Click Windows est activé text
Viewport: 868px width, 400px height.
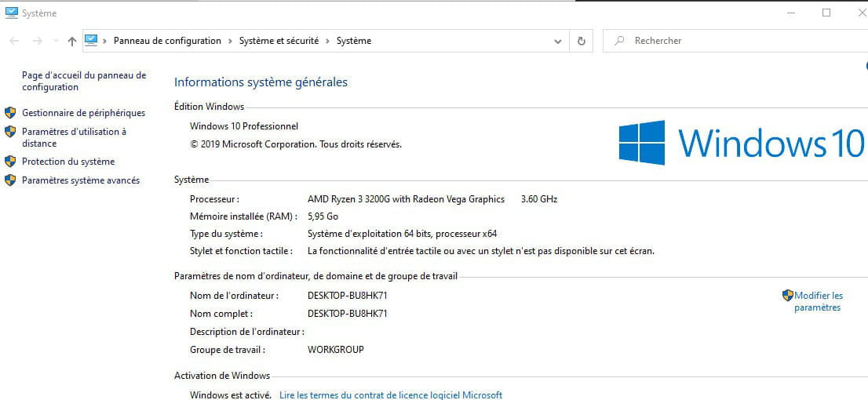coord(231,395)
